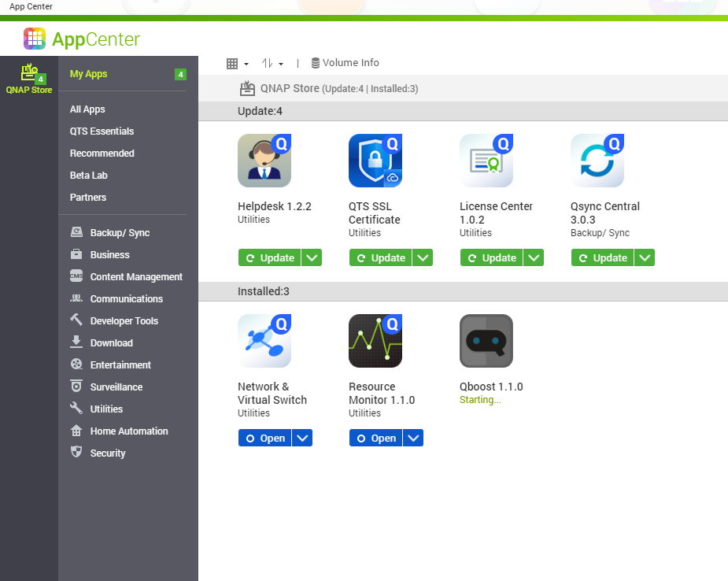Screen dimensions: 728x581
Task: Click the Resource Monitor app icon
Action: (375, 341)
